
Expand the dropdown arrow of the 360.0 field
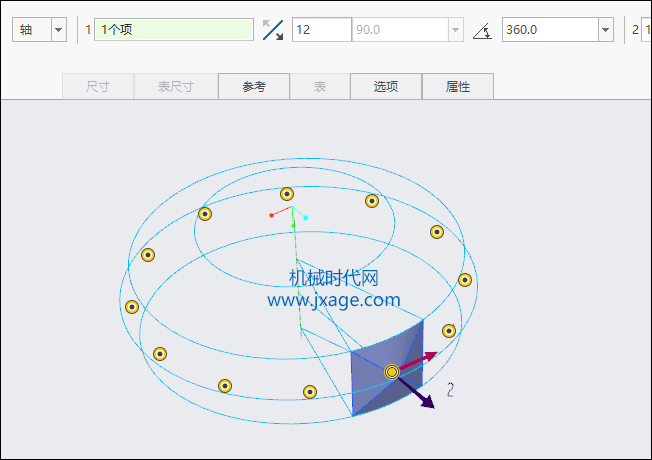pyautogui.click(x=606, y=30)
